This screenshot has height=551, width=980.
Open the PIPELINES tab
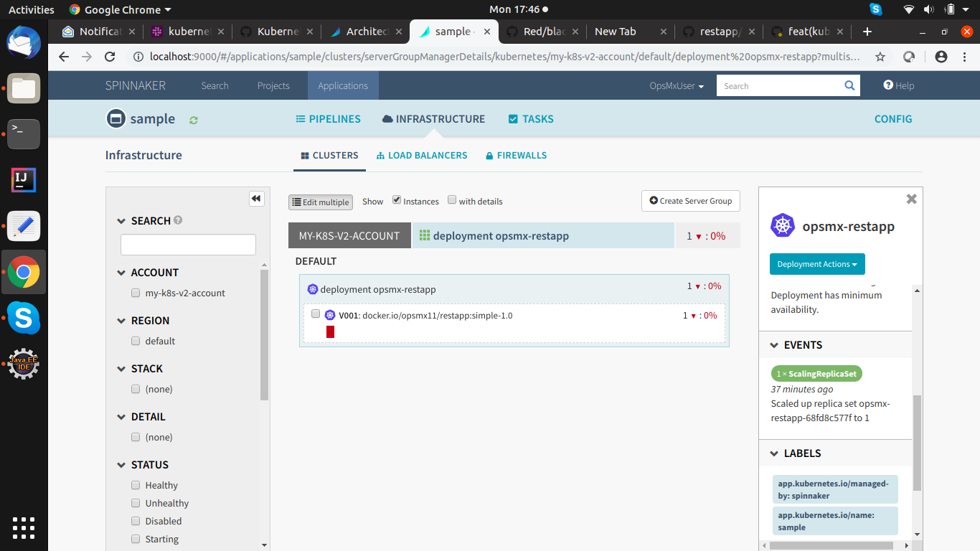328,119
